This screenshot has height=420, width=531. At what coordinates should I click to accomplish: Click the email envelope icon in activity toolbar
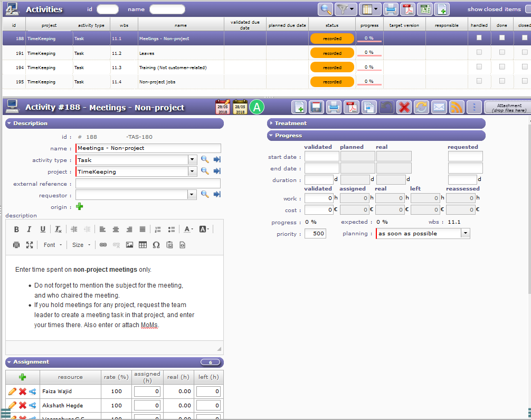point(439,107)
